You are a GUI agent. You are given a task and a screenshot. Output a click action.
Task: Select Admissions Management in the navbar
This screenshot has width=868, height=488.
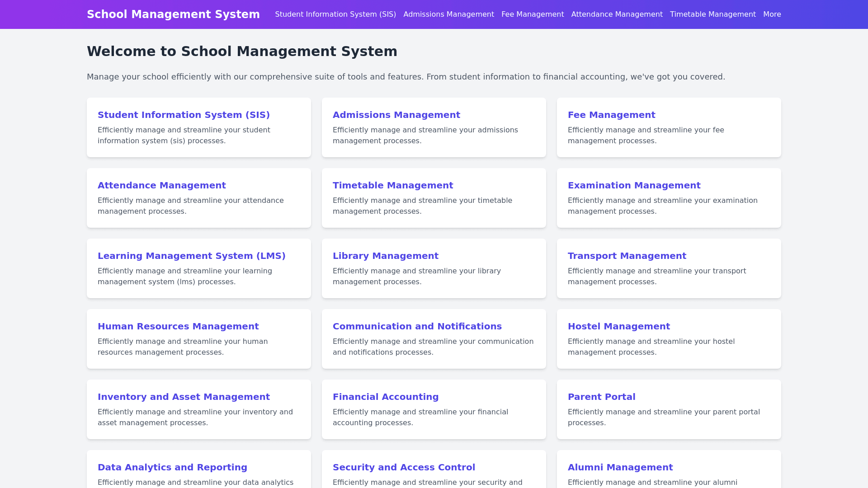pyautogui.click(x=448, y=14)
